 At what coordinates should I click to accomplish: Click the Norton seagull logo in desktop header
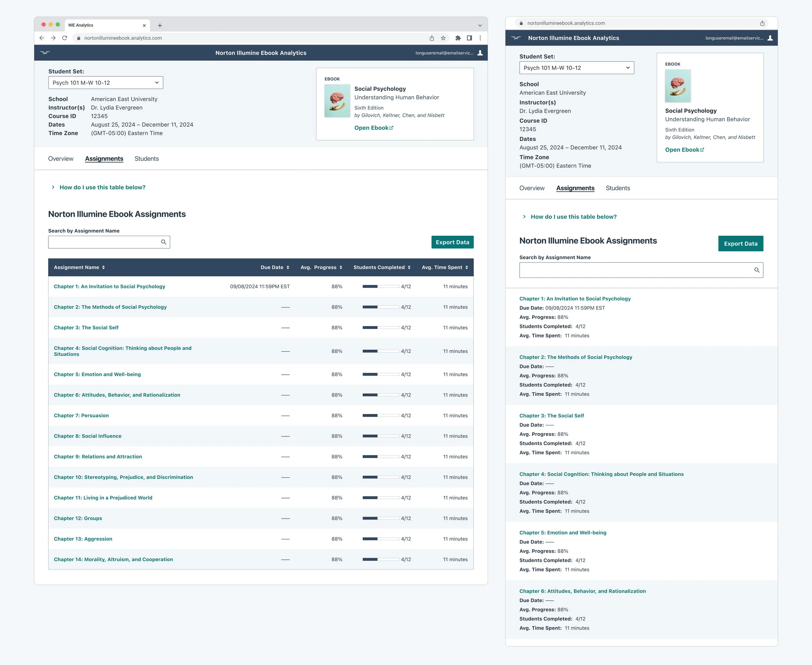pyautogui.click(x=45, y=53)
